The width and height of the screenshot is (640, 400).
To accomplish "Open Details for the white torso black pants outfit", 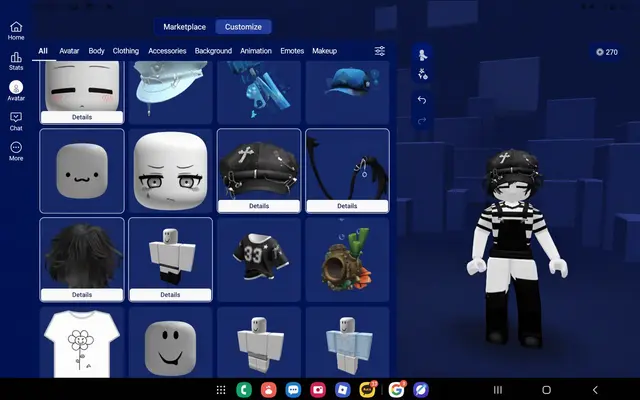I will [x=170, y=295].
